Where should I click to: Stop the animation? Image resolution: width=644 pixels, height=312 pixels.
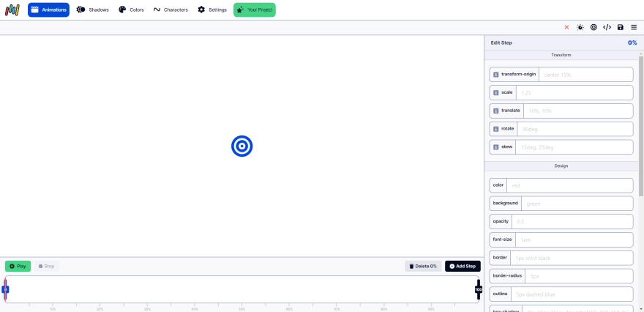coord(46,266)
